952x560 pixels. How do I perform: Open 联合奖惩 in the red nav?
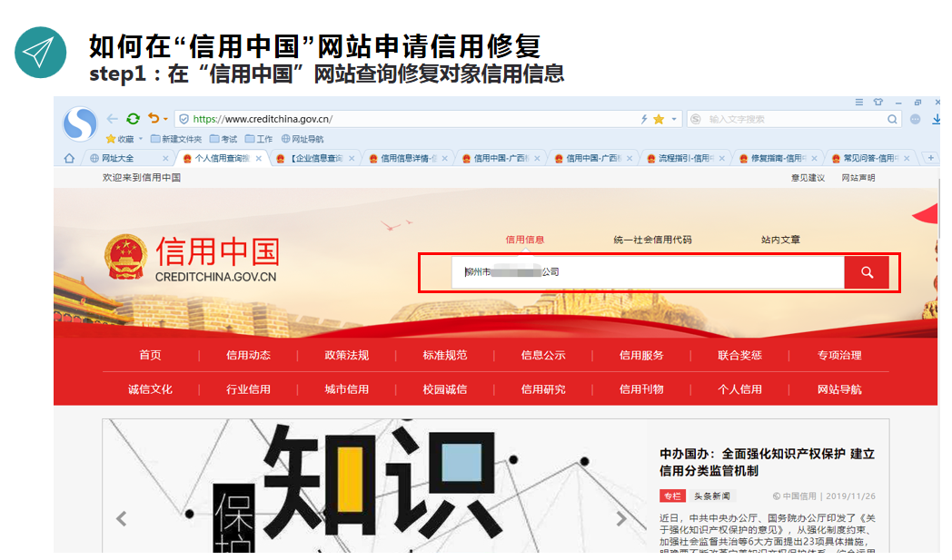739,355
